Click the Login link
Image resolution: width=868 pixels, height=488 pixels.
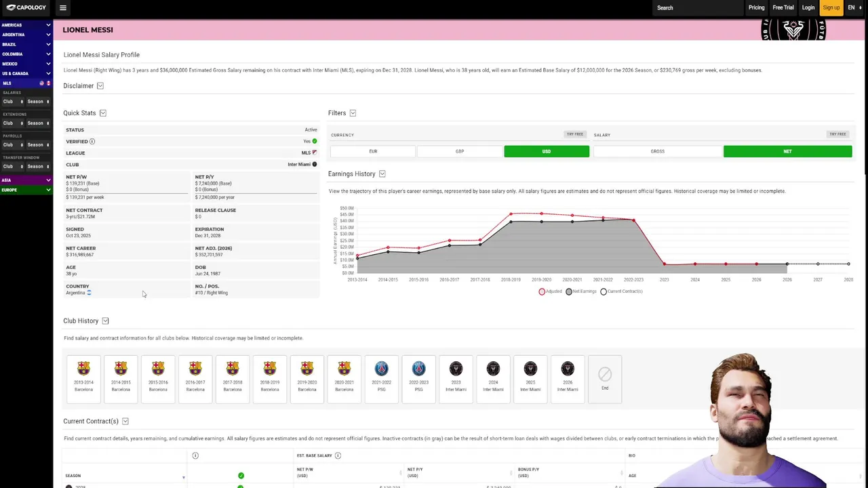point(808,7)
